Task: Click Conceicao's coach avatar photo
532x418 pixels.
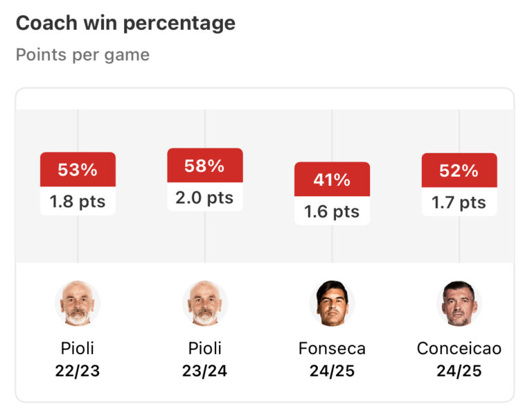Action: [459, 304]
